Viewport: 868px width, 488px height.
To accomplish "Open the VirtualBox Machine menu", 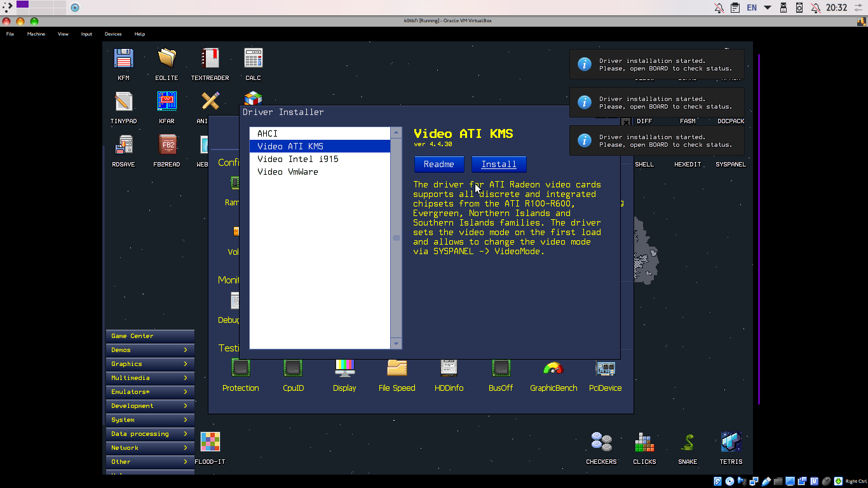I will (36, 34).
